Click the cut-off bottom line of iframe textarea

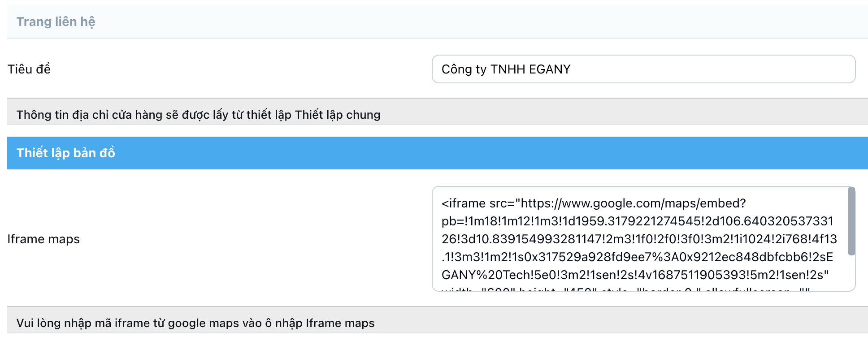point(625,289)
